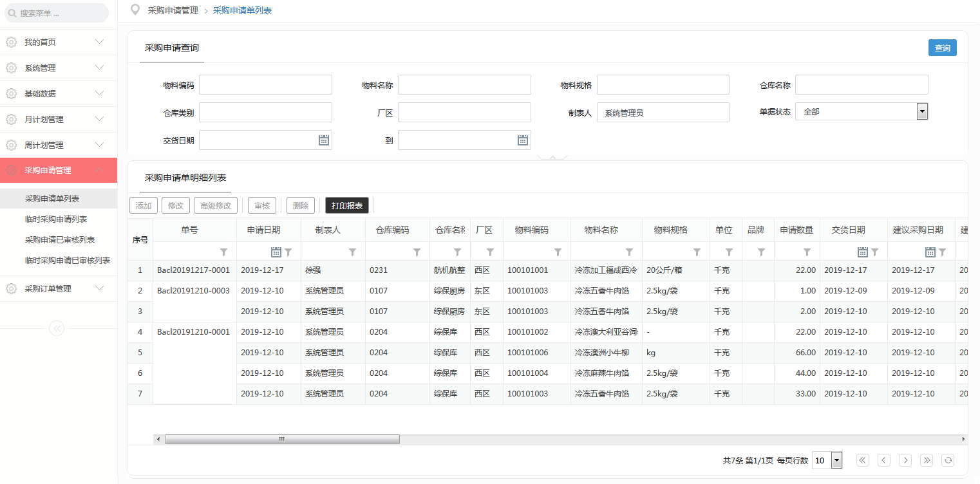The height and width of the screenshot is (484, 980).
Task: Collapse the sidebar with double-arrow button
Action: 57,328
